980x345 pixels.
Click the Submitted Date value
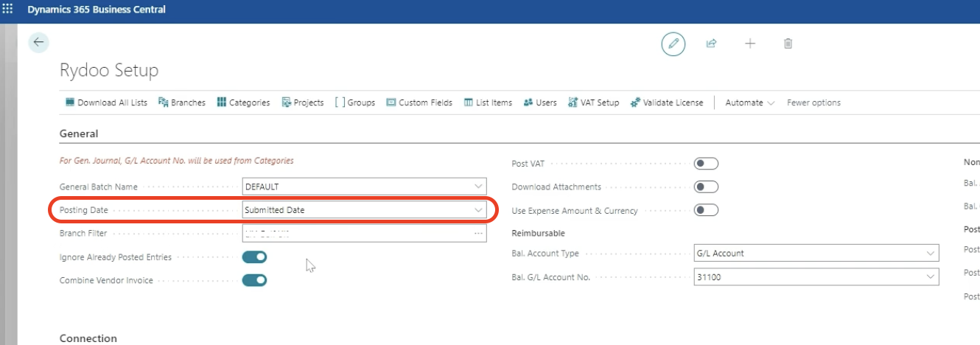point(274,210)
